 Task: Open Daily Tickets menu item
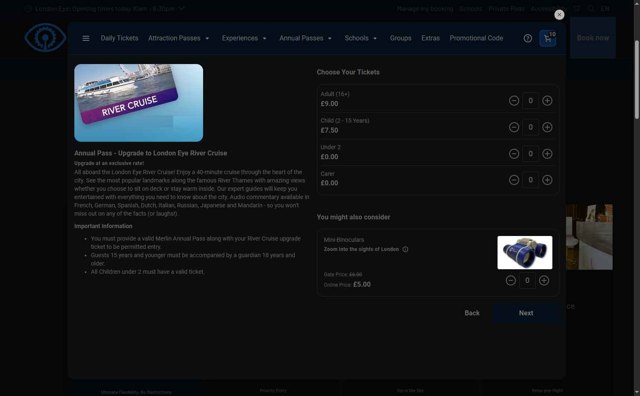(x=120, y=38)
